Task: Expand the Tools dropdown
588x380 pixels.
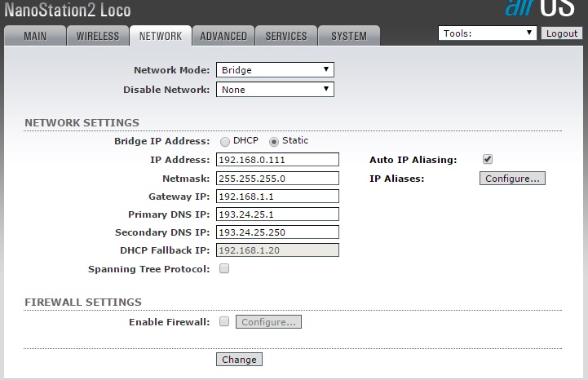Action: (488, 33)
